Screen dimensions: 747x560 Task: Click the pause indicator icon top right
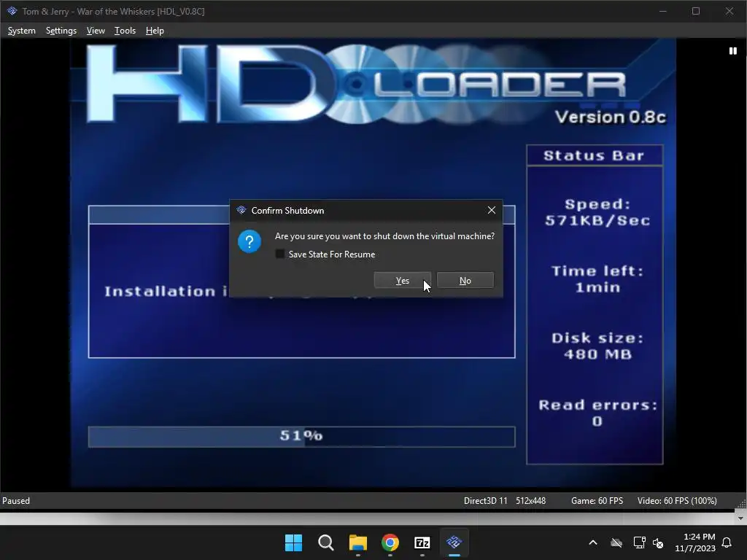[x=732, y=51]
